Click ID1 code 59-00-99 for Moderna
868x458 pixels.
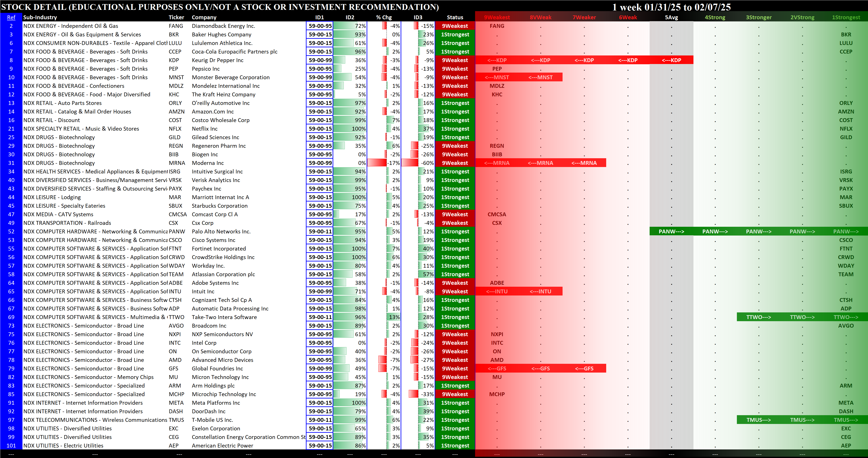point(320,163)
